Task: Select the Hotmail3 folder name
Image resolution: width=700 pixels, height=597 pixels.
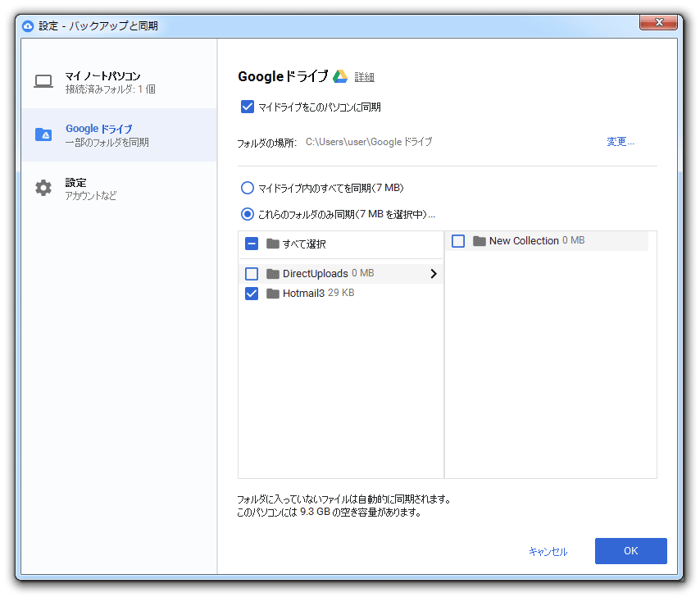Action: pyautogui.click(x=303, y=294)
